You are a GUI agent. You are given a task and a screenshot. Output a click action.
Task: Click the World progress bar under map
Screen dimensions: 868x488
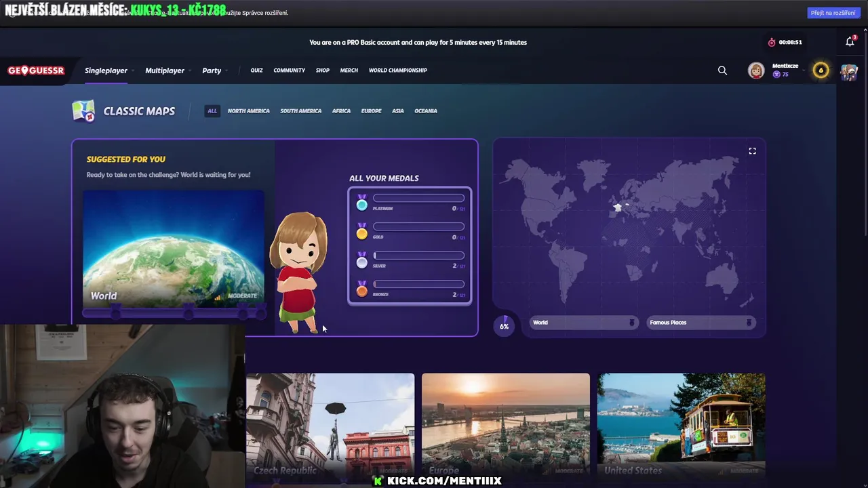point(585,323)
